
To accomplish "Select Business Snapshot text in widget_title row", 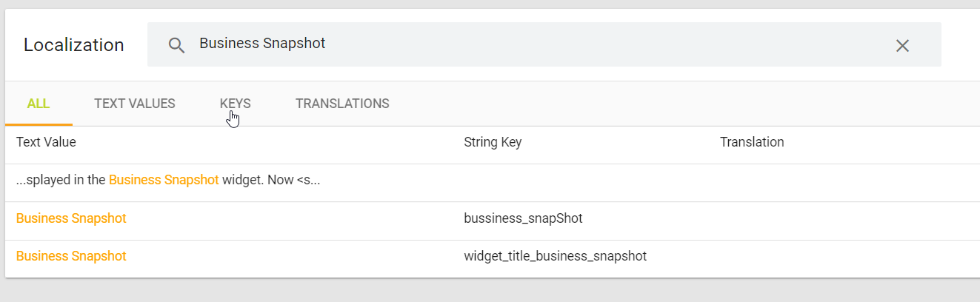I will (71, 256).
